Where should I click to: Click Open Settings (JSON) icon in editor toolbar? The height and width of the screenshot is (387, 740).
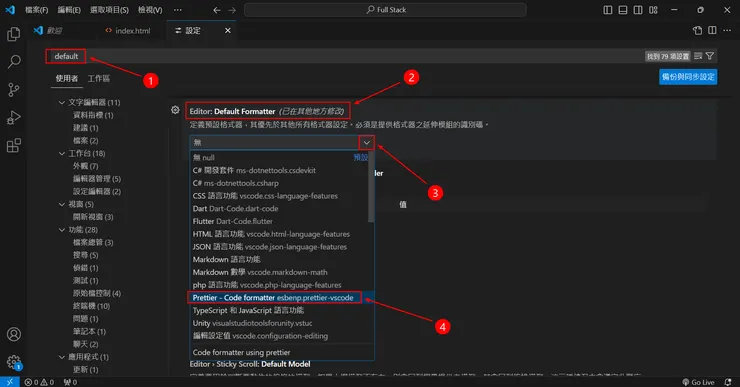[x=698, y=30]
